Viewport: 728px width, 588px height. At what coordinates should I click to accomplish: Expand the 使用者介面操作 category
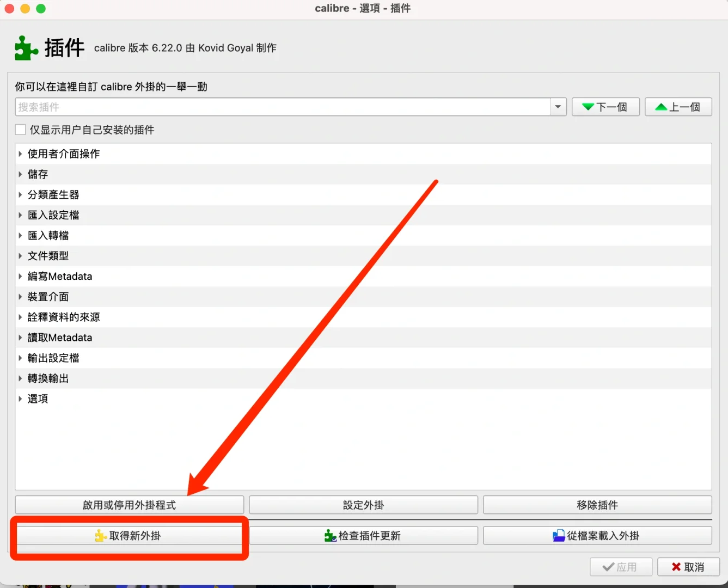coord(20,154)
